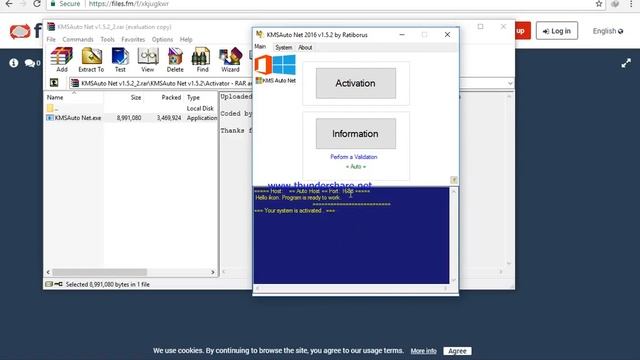Click the KMSAuto log vertical scrollbar up arrow
Screen dimensions: 640x360
(x=453, y=191)
